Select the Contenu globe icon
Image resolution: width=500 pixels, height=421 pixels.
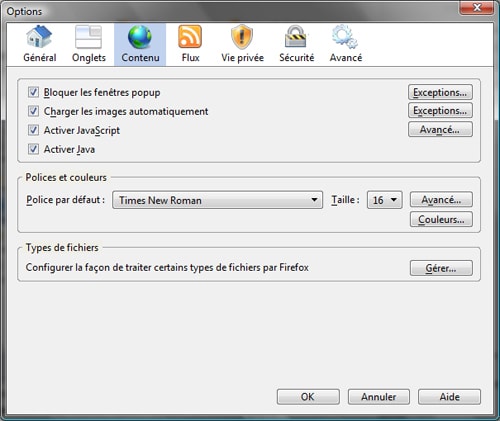coord(140,37)
